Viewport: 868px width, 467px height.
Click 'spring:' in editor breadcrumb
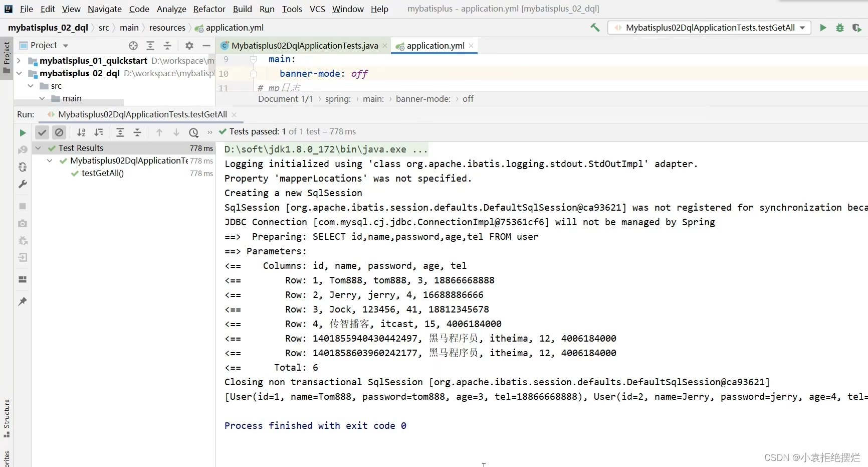[x=338, y=99]
